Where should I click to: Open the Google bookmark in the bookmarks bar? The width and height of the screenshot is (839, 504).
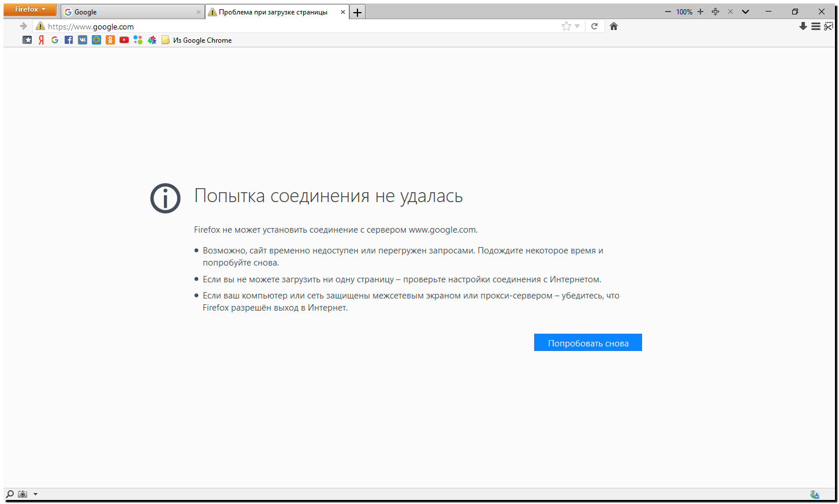[55, 40]
